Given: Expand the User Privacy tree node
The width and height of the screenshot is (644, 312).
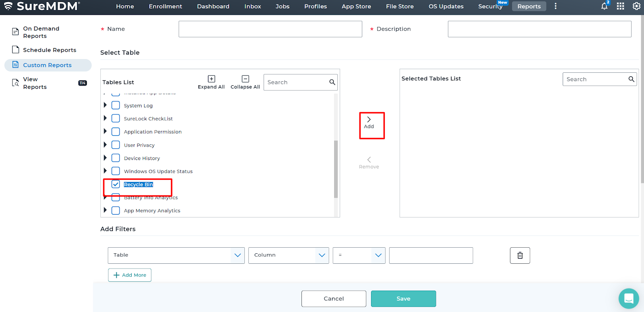Looking at the screenshot, I should [105, 145].
